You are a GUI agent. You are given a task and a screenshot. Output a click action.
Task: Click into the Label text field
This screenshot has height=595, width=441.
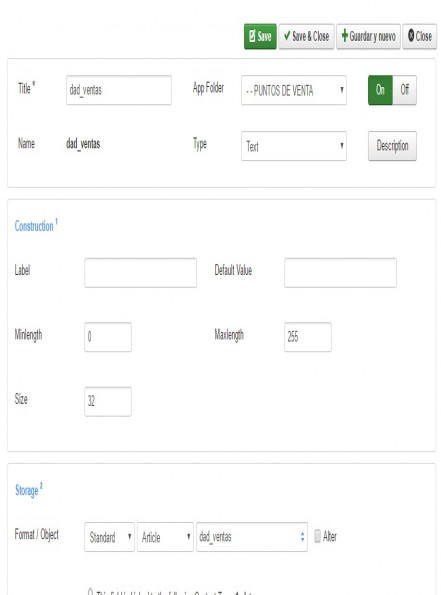tap(140, 272)
